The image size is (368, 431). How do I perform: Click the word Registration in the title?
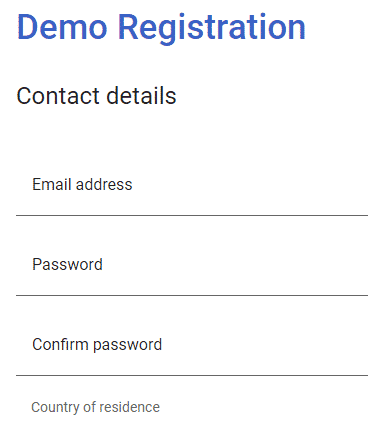click(212, 28)
